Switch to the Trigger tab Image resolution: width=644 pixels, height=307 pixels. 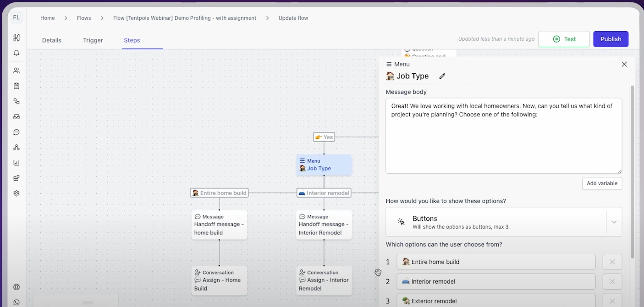[x=93, y=40]
